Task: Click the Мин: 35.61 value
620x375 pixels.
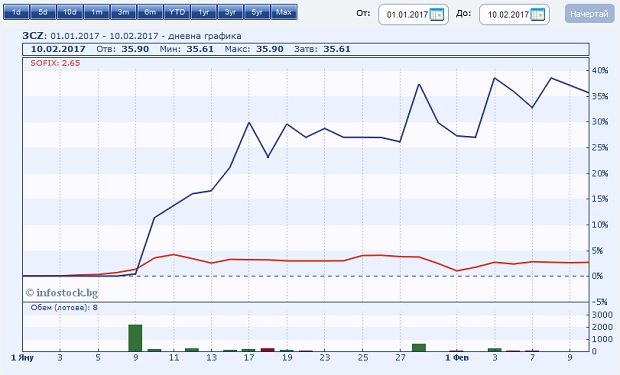Action: 187,49
